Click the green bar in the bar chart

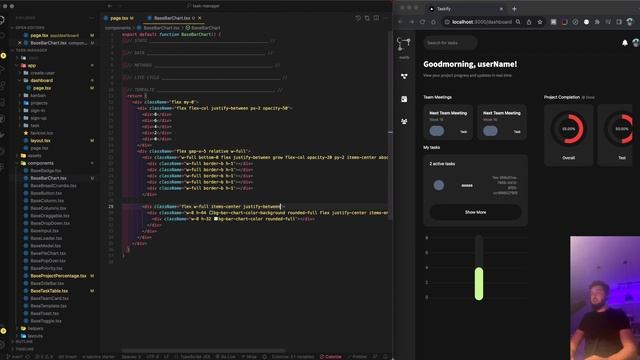click(x=479, y=284)
